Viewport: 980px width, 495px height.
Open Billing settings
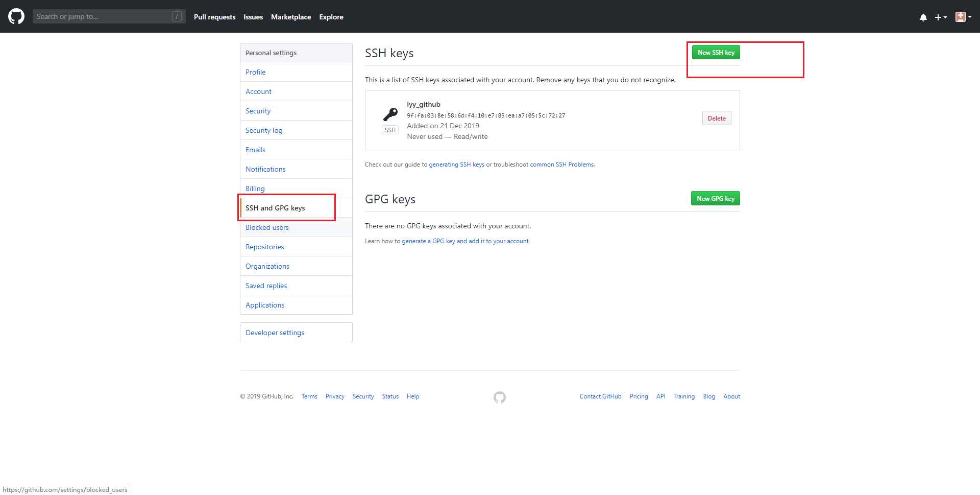coord(296,188)
